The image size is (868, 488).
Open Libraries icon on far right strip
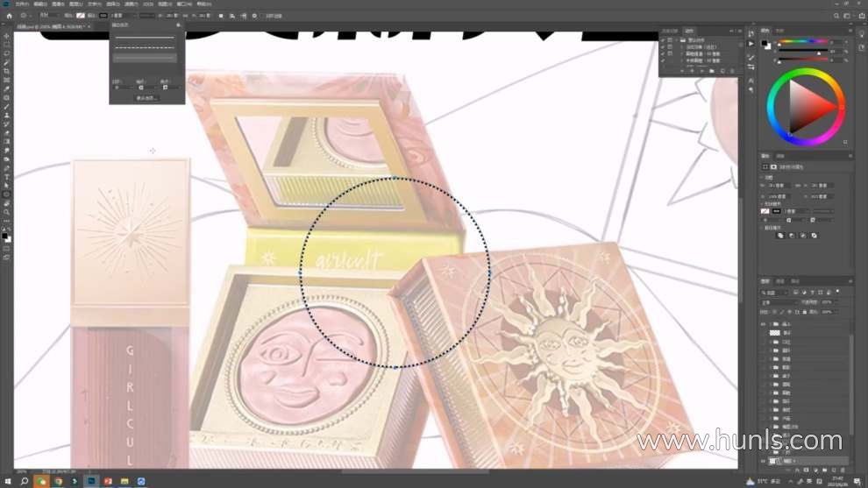pyautogui.click(x=861, y=47)
